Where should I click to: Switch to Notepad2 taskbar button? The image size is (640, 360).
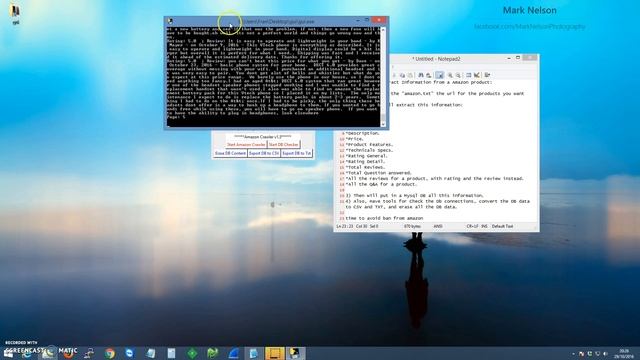(253, 353)
